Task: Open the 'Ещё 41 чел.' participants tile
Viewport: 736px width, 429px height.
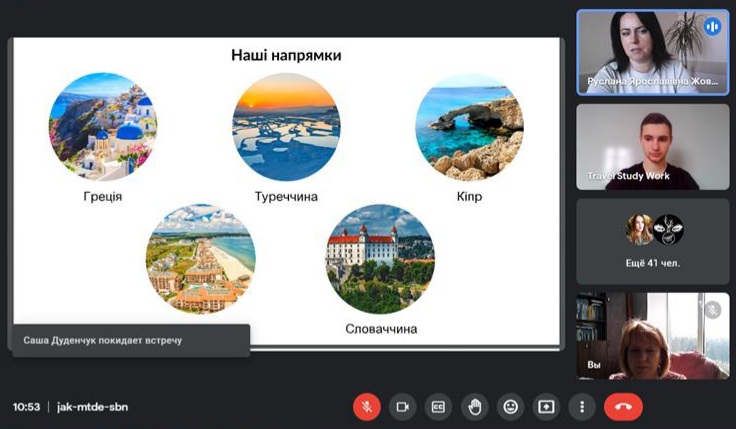Action: [652, 241]
